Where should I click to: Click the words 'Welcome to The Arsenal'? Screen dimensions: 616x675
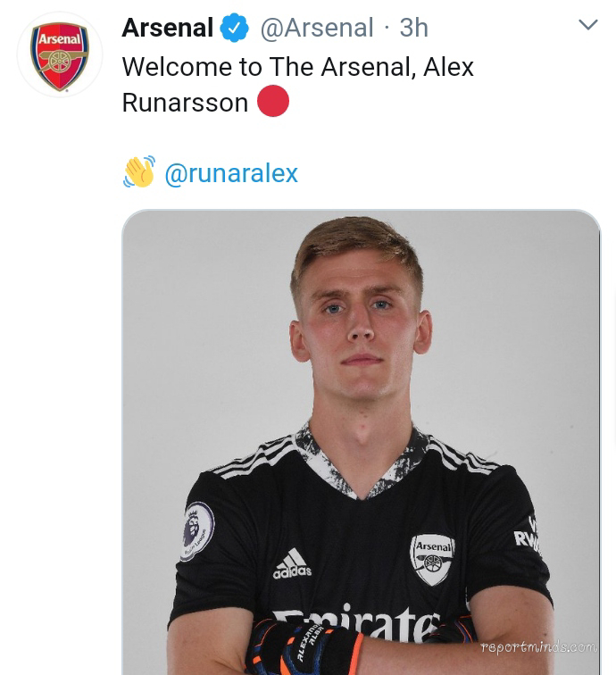point(266,67)
